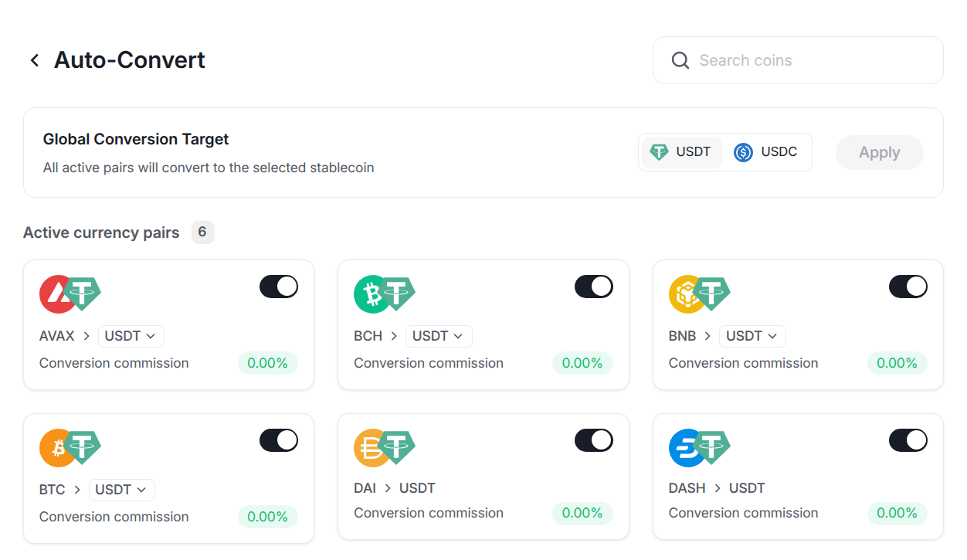The height and width of the screenshot is (560, 967).
Task: Click the DAI coin icon
Action: 371,448
